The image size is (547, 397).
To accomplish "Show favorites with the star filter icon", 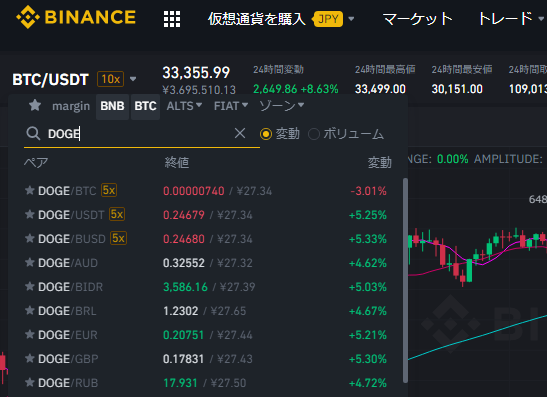I will point(35,105).
